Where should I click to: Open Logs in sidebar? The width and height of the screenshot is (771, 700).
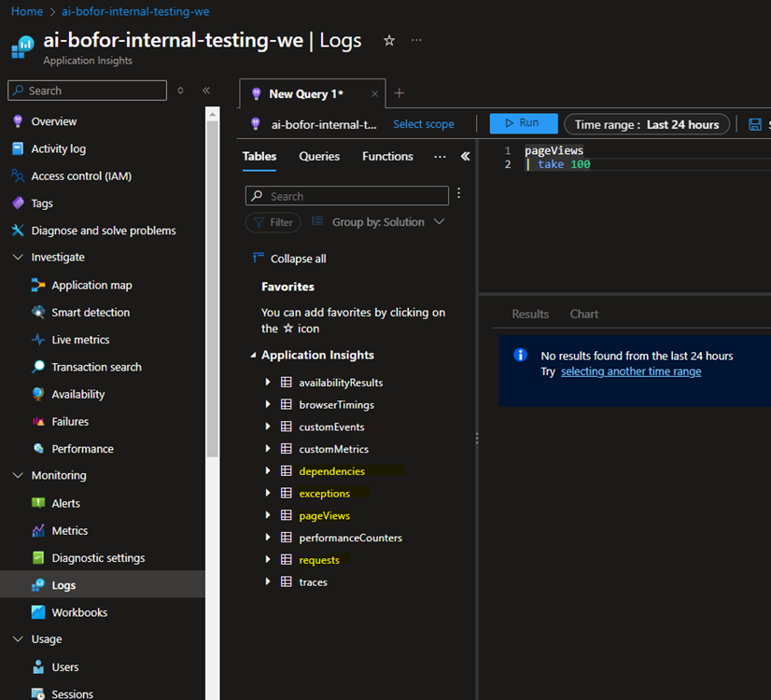pos(63,585)
